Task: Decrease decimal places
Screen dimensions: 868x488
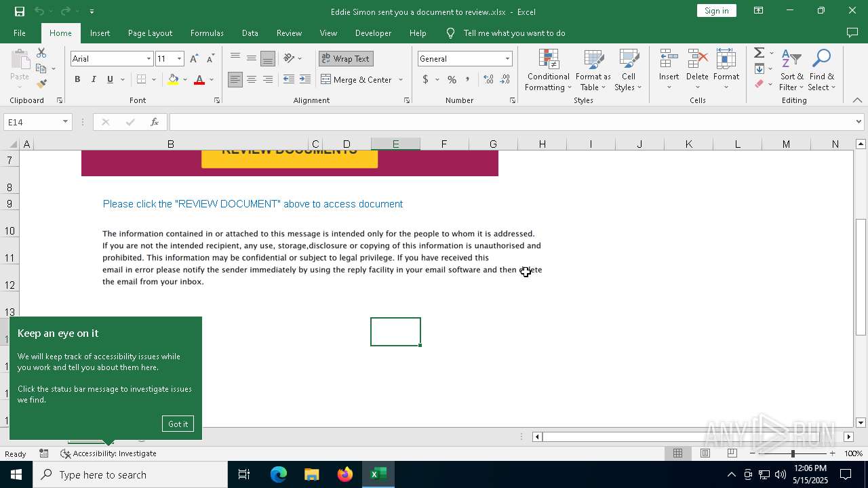Action: [505, 79]
